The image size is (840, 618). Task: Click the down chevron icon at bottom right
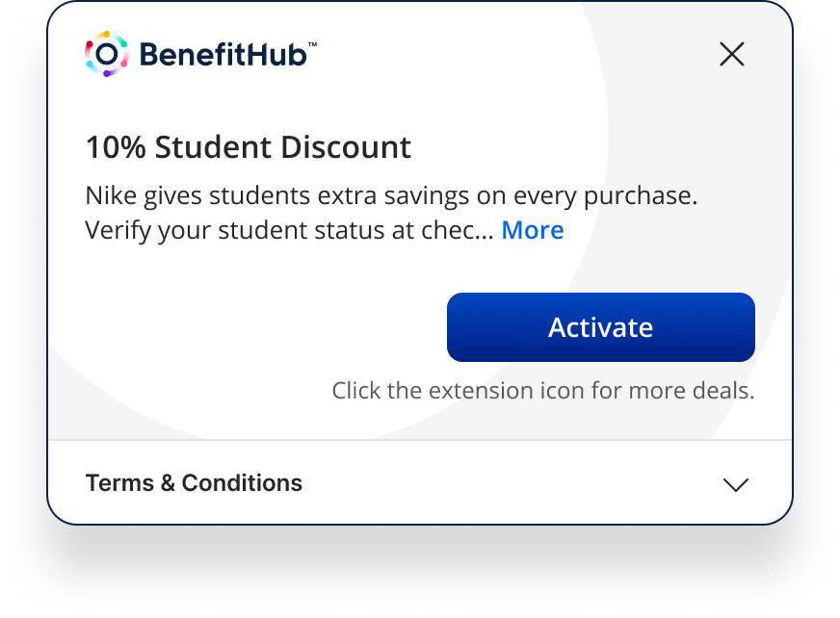click(x=736, y=484)
